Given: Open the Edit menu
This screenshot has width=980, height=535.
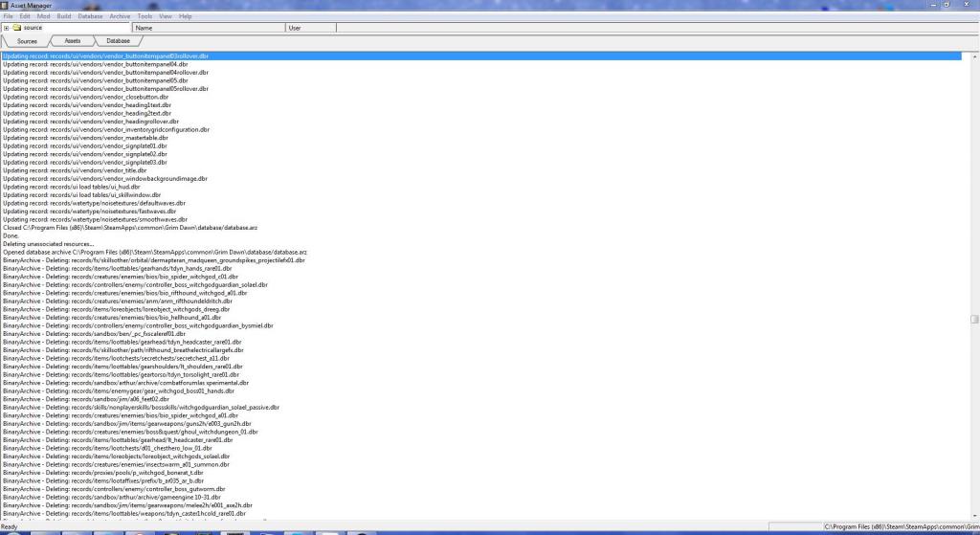Looking at the screenshot, I should (25, 16).
